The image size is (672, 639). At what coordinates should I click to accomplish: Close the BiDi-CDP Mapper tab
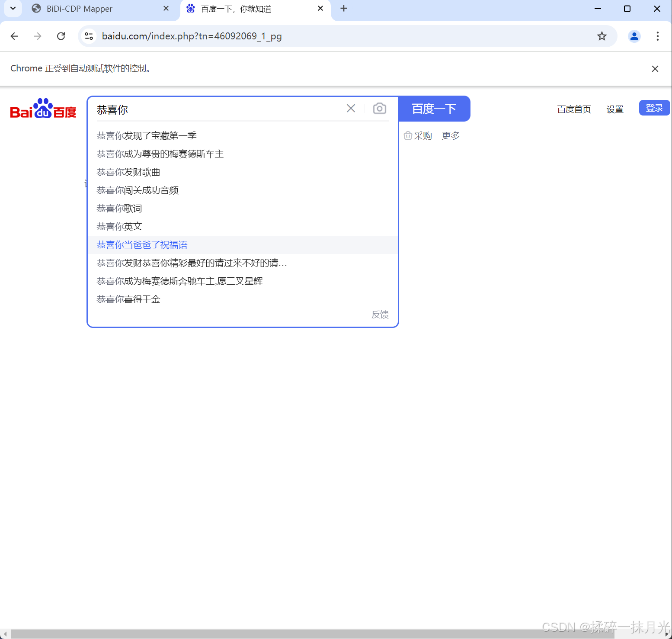(166, 9)
